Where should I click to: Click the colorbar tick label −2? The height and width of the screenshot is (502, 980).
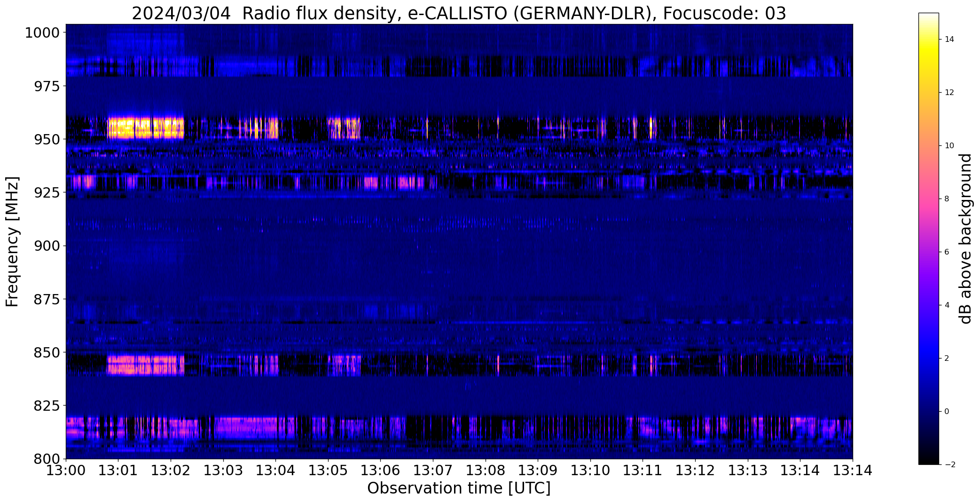coord(949,464)
